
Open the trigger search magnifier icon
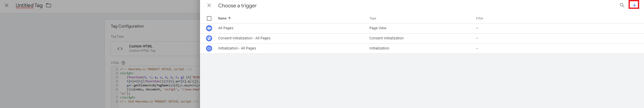click(622, 5)
